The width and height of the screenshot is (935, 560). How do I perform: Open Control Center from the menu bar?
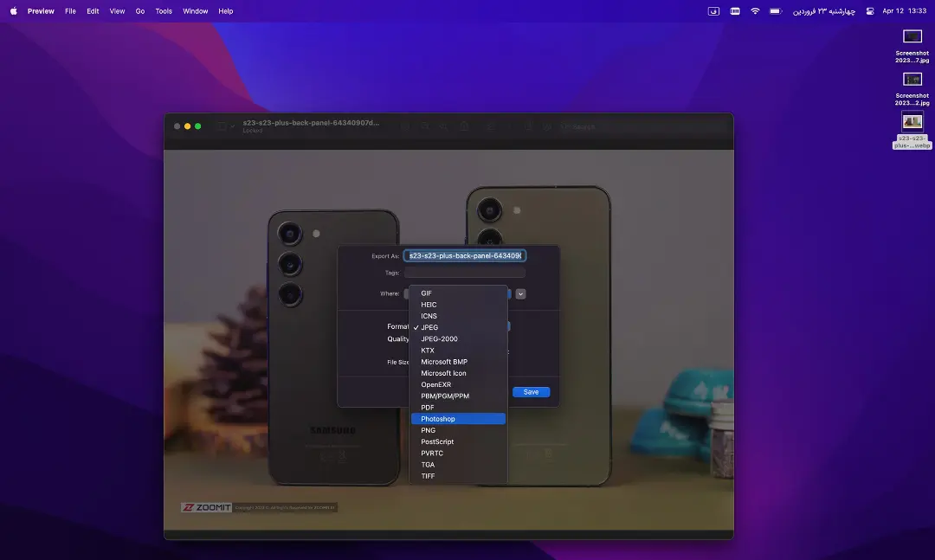pos(870,10)
